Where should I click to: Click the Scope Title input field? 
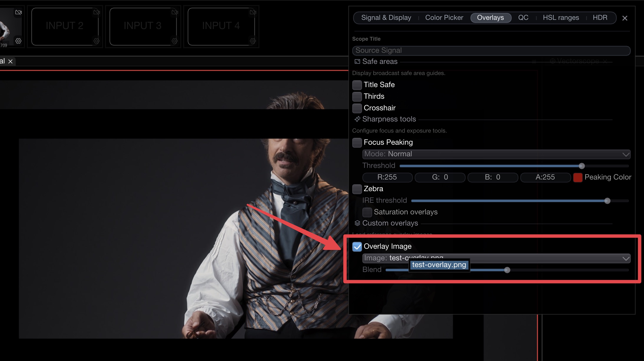(491, 51)
